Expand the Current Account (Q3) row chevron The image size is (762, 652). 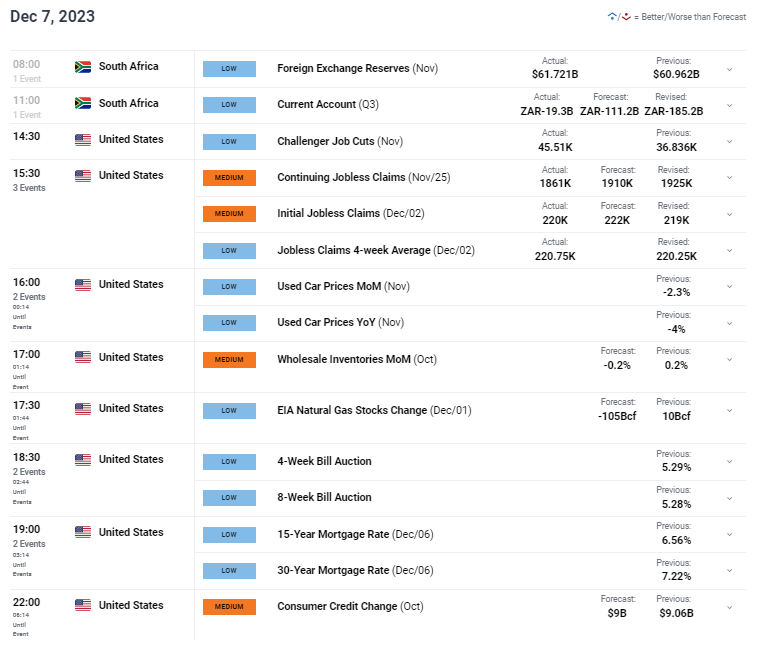tap(729, 105)
